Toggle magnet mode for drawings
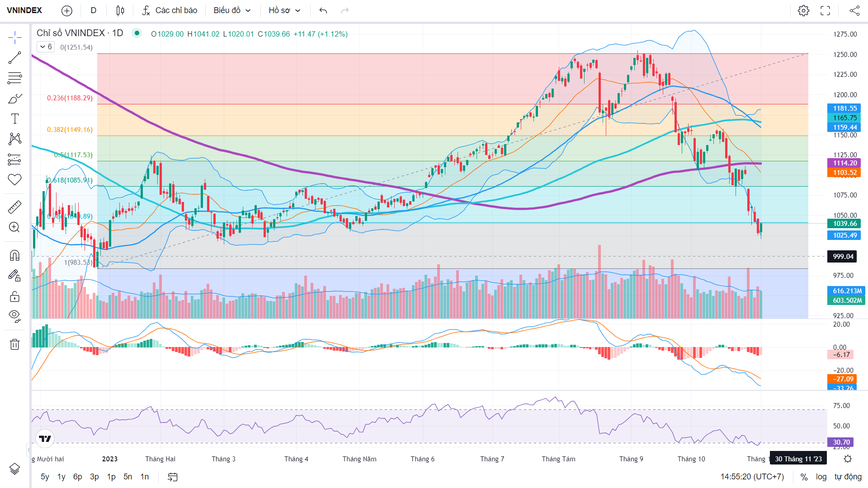The image size is (868, 488). coord(14,256)
